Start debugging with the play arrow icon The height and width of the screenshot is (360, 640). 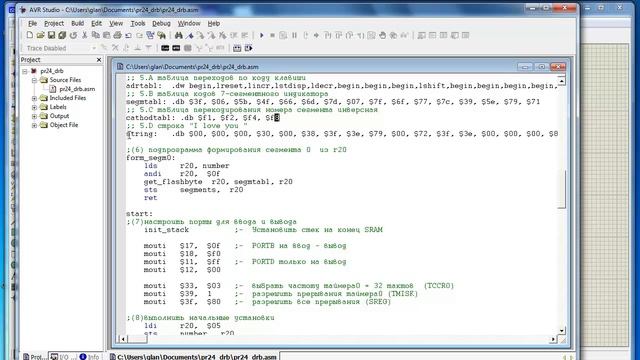click(262, 36)
